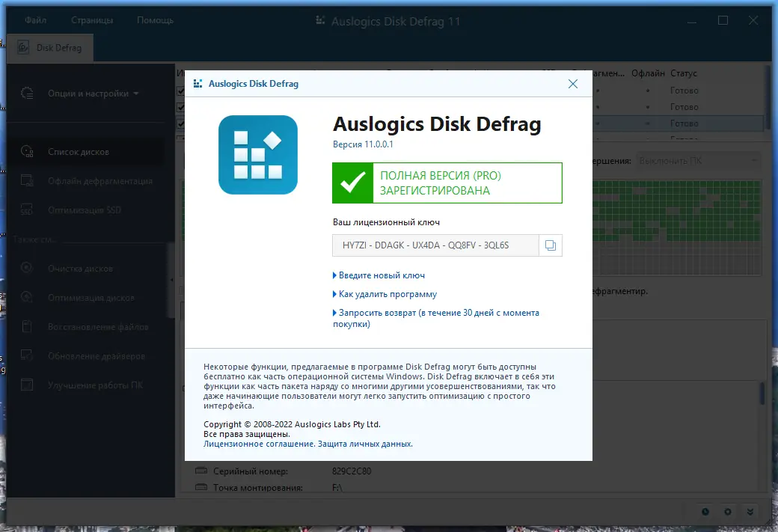This screenshot has height=532, width=778.
Task: Copy the license key using the copy icon
Action: (x=550, y=245)
